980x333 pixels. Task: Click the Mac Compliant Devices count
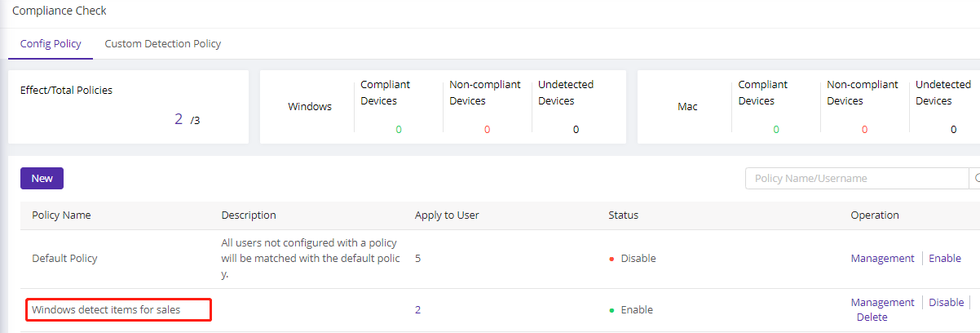[776, 130]
